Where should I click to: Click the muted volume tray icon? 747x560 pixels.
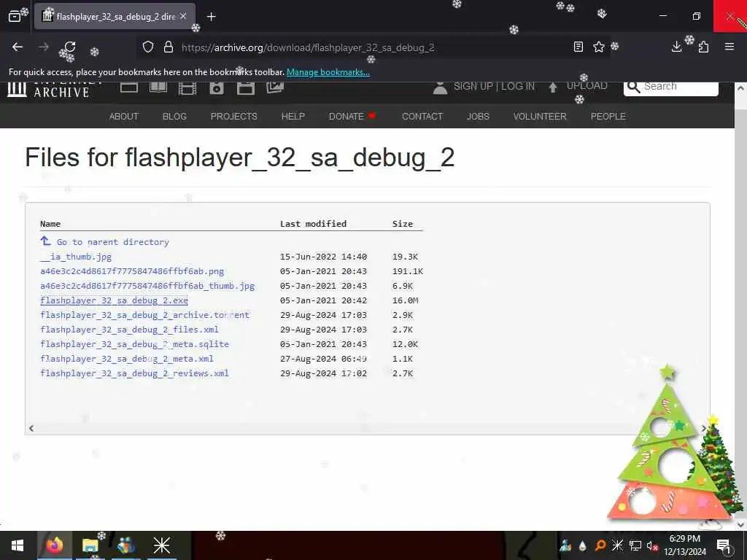point(652,545)
